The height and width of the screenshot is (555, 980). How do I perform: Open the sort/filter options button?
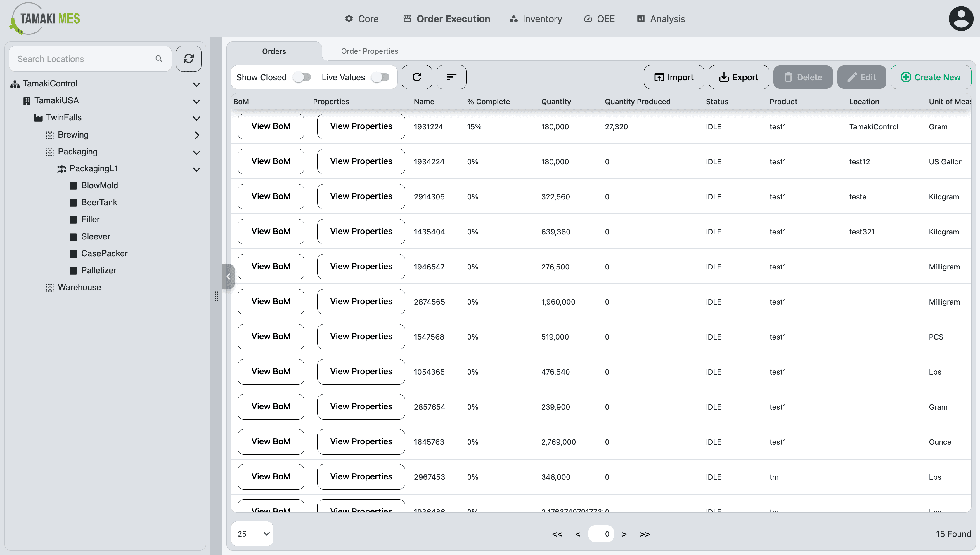pyautogui.click(x=451, y=77)
